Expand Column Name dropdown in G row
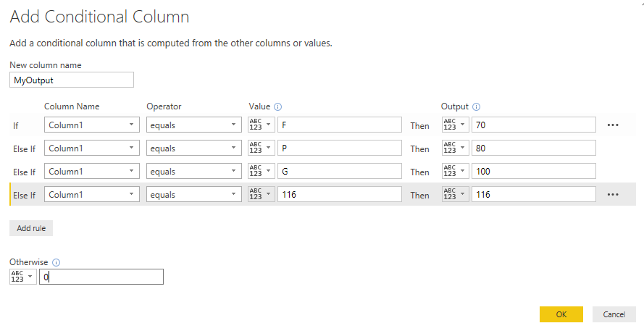The width and height of the screenshot is (644, 331). [92, 171]
